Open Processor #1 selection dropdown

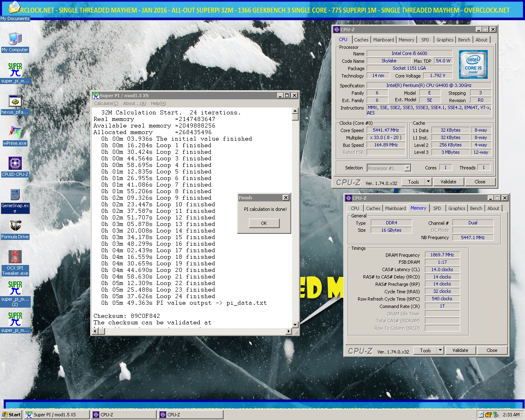[407, 168]
